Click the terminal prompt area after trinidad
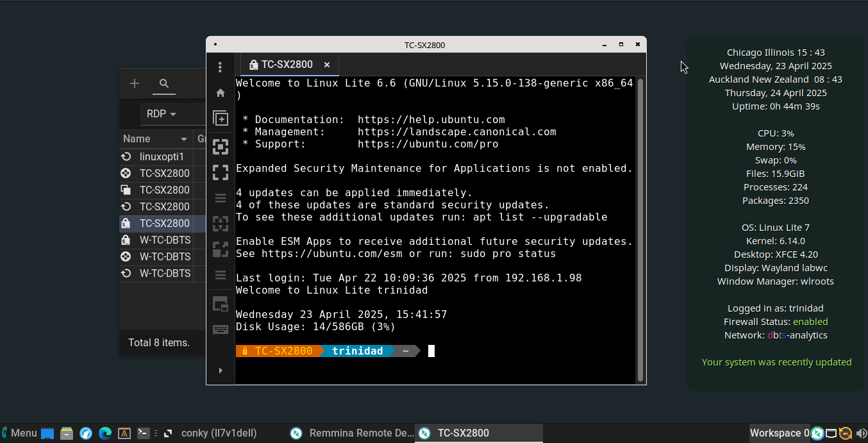The width and height of the screenshot is (868, 443). tap(431, 351)
